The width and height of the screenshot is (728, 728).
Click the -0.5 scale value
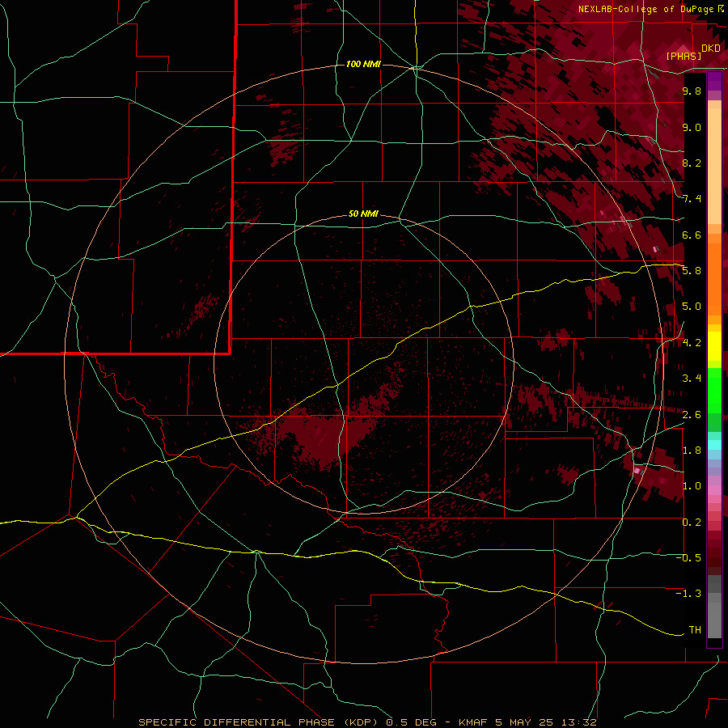coord(688,558)
